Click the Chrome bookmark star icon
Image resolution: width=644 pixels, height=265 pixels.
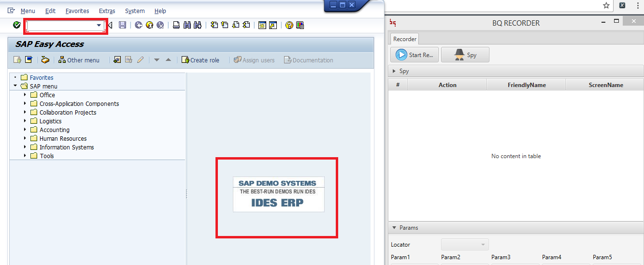tap(606, 5)
